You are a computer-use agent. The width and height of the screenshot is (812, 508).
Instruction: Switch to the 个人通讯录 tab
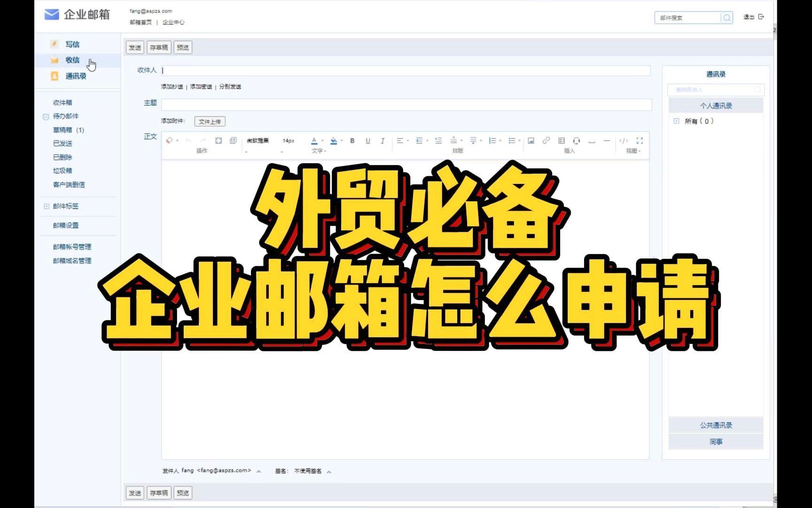715,105
